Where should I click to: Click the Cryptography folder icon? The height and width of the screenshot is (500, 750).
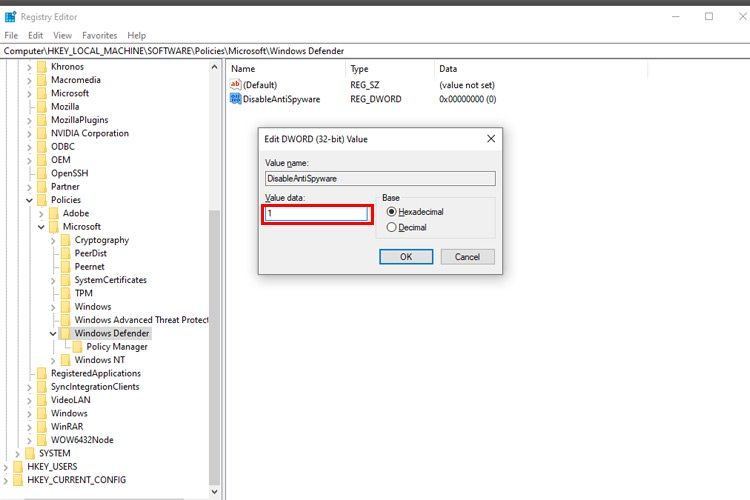point(66,240)
